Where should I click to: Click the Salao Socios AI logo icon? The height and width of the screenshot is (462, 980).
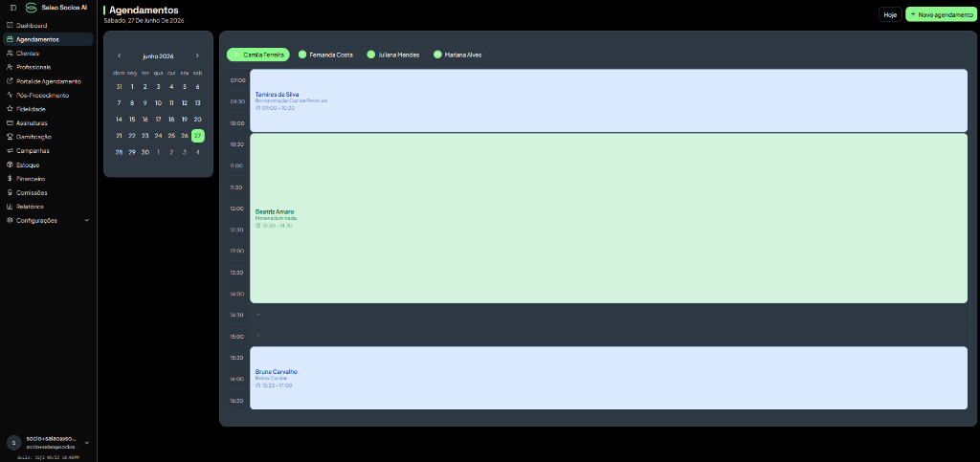31,8
